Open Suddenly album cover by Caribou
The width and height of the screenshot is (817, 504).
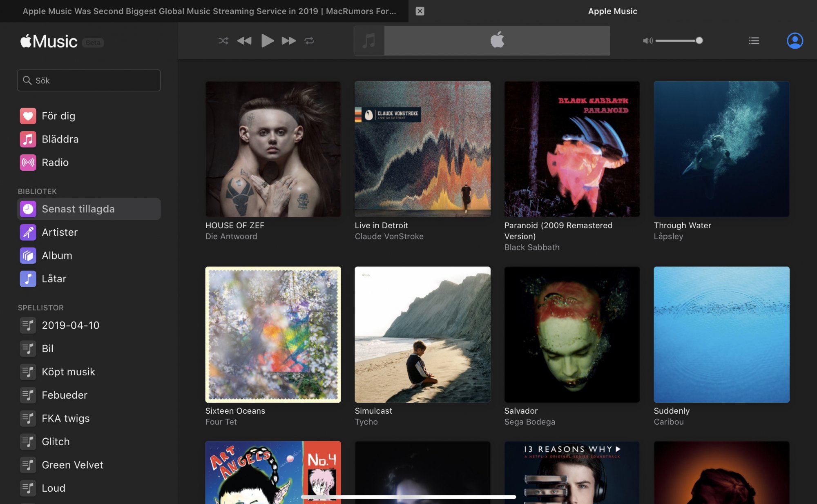(721, 335)
